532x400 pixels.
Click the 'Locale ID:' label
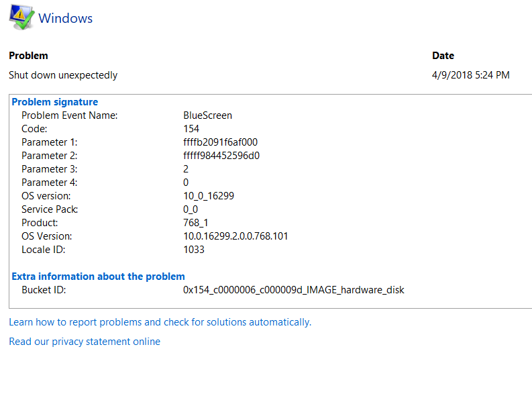pos(44,250)
